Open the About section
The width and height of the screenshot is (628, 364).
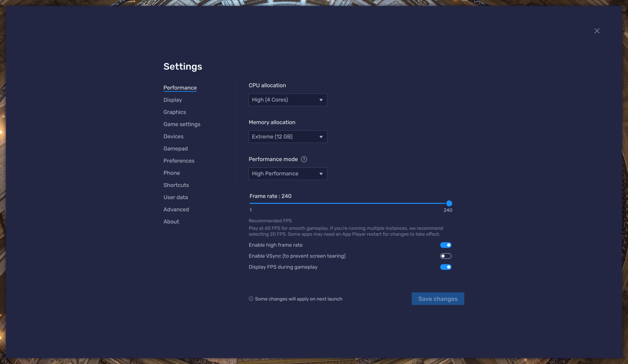tap(171, 222)
